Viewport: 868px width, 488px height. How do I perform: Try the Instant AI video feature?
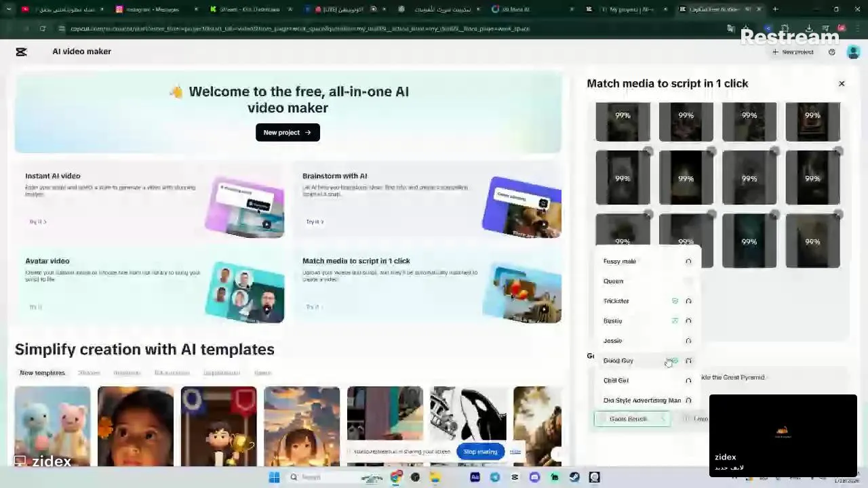tap(37, 222)
